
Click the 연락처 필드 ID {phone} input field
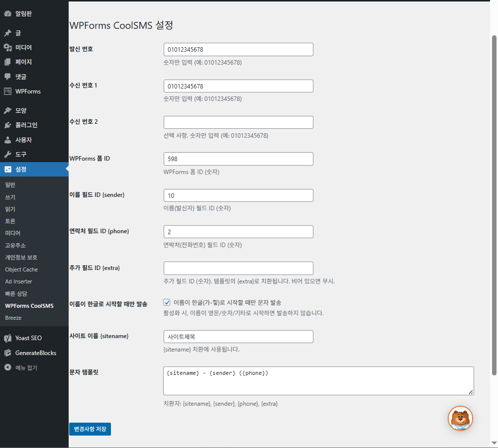[x=238, y=232]
